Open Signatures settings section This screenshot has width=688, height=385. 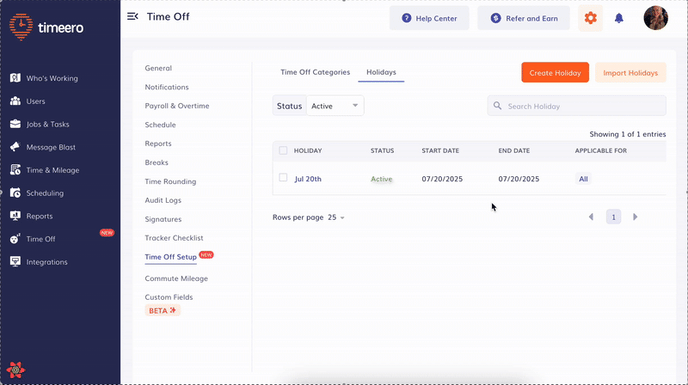point(163,219)
